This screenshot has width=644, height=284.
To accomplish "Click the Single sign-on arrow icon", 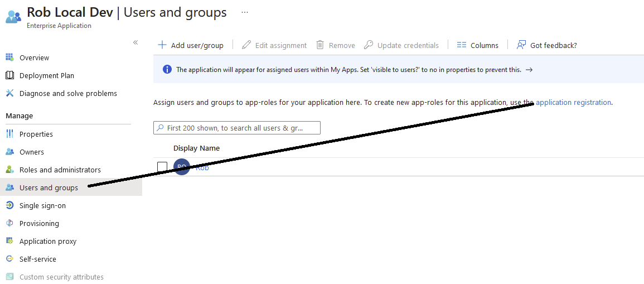I will [x=10, y=205].
